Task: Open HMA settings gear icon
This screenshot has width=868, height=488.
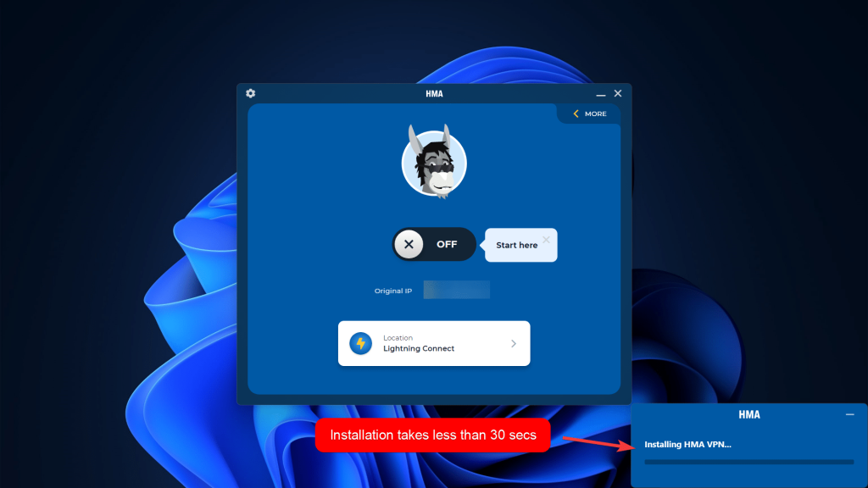Action: pos(250,93)
